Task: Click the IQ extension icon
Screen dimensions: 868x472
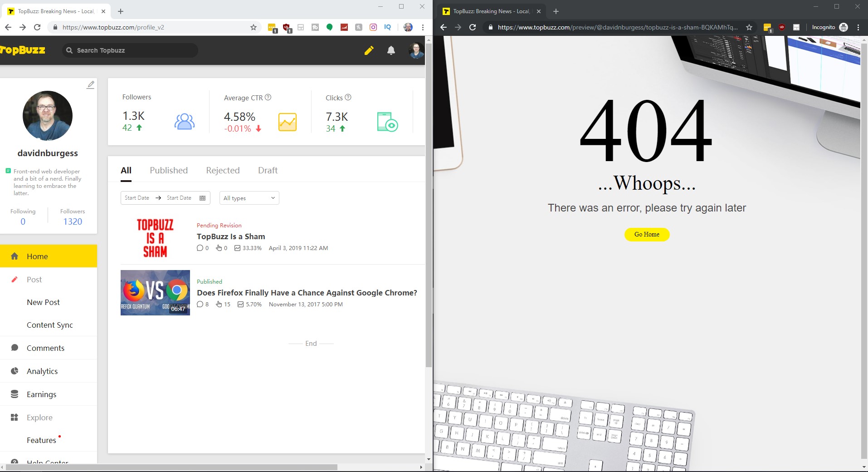Action: pos(387,27)
